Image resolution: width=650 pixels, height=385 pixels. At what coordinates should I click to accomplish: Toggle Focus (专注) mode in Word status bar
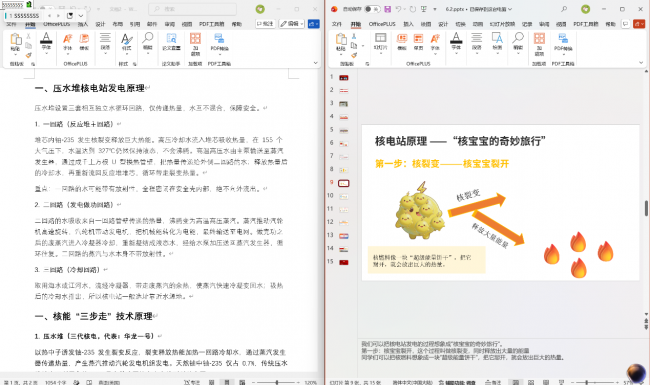tap(192, 382)
